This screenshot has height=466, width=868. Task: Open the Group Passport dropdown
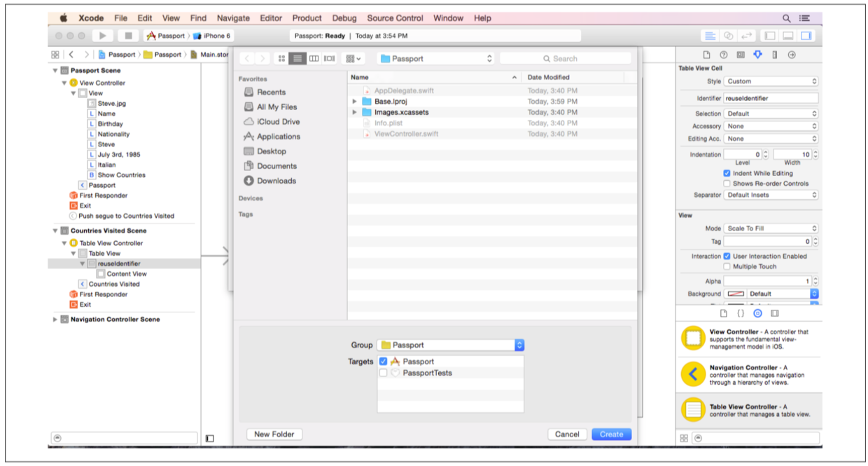450,345
